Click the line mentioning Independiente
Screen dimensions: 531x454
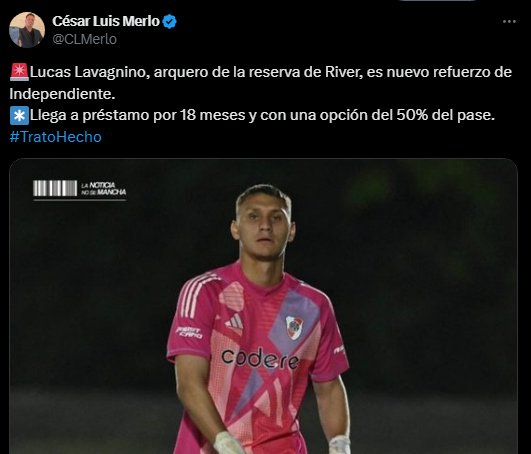point(62,94)
